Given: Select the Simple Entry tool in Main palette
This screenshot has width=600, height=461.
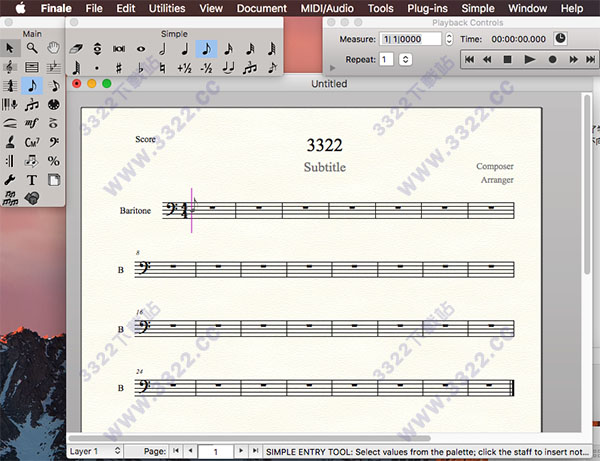Looking at the screenshot, I should pyautogui.click(x=32, y=86).
